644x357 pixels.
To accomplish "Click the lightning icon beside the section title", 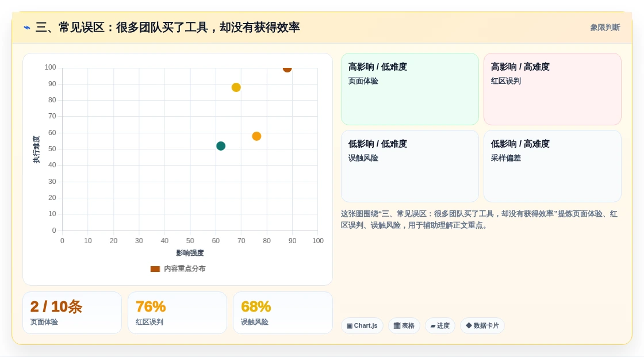I will pyautogui.click(x=27, y=28).
